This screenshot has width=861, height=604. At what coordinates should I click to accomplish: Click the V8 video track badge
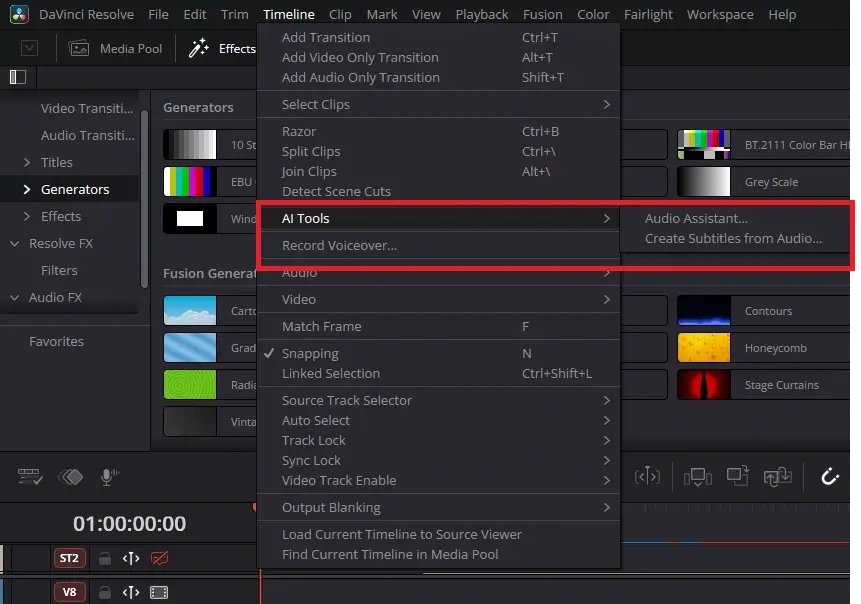pos(69,592)
